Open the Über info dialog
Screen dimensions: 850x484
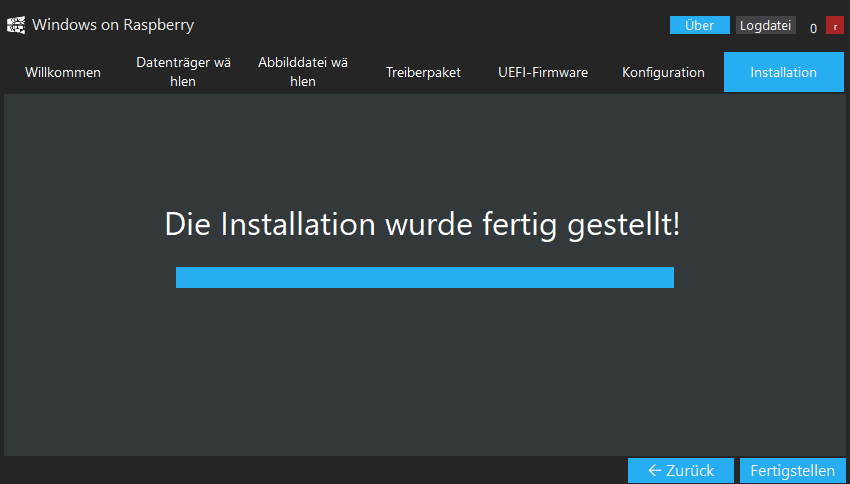point(700,25)
